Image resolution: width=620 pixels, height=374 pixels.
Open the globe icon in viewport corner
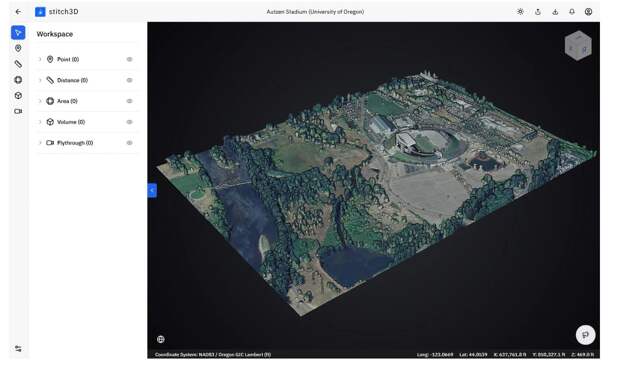point(161,339)
